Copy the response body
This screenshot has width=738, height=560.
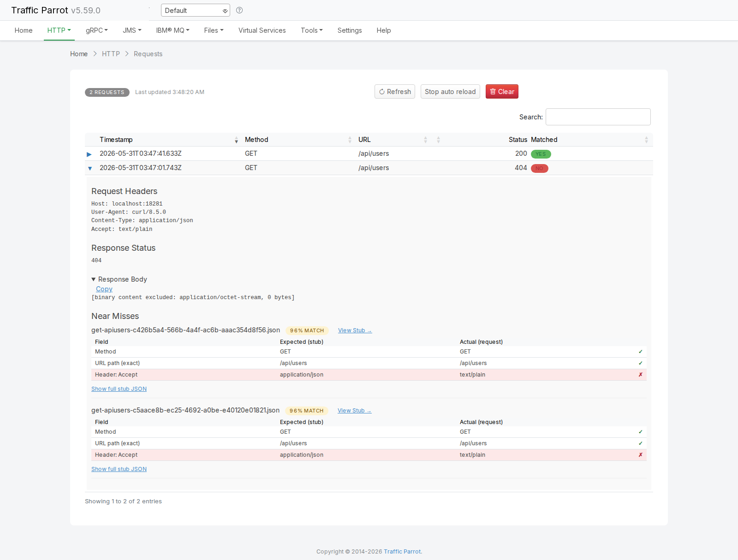point(104,289)
